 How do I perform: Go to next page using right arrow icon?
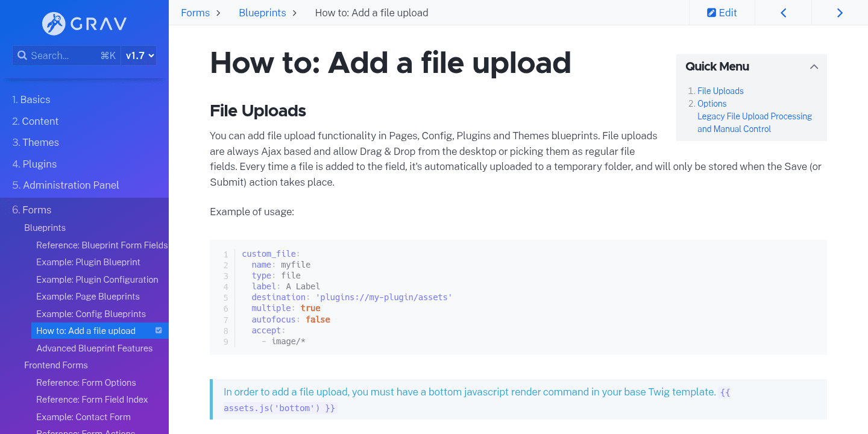[x=839, y=12]
